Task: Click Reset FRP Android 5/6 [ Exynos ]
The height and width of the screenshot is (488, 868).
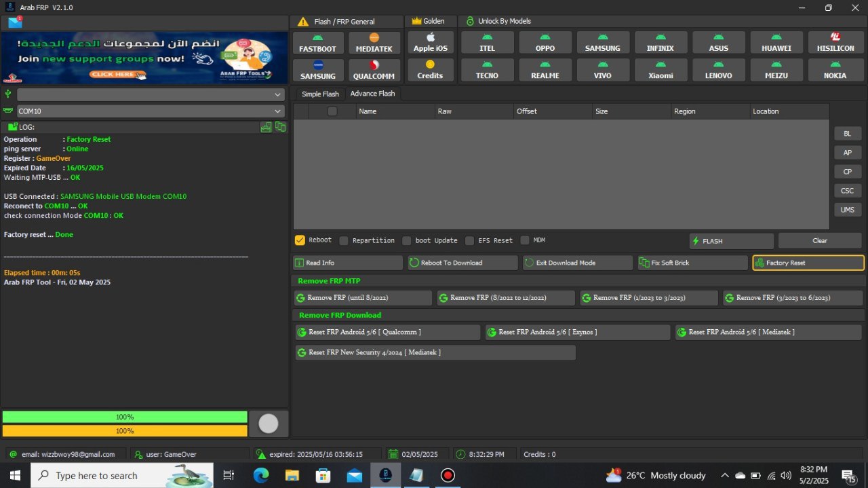Action: click(578, 333)
